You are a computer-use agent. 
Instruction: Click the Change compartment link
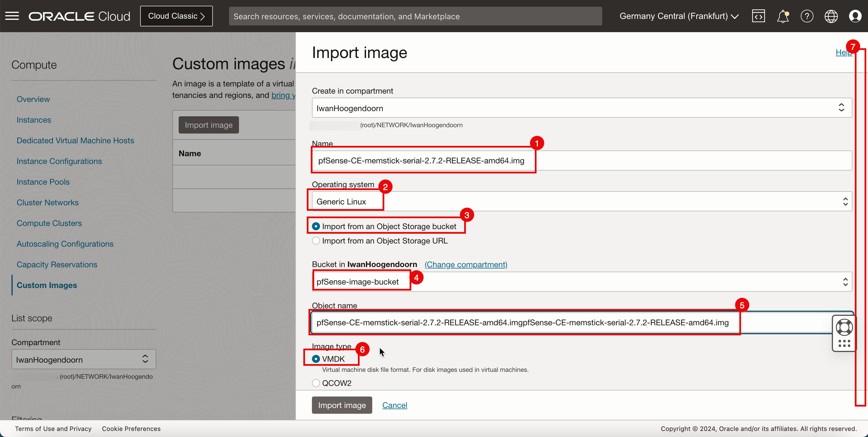click(466, 264)
